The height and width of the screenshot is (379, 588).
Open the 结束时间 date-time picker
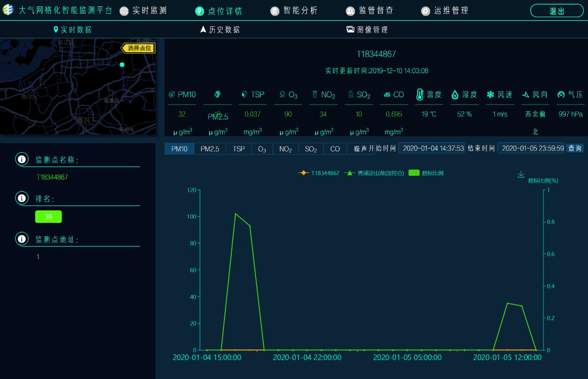[x=532, y=148]
